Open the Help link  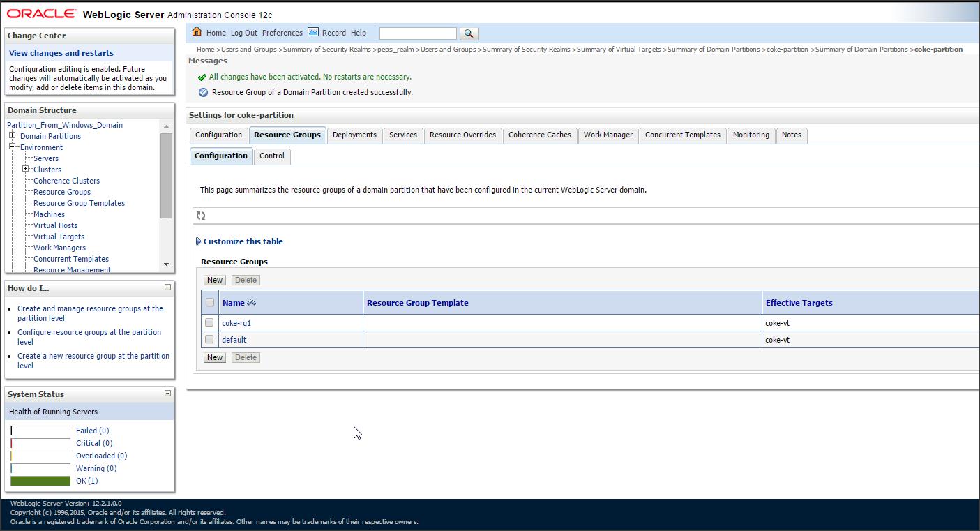(359, 33)
